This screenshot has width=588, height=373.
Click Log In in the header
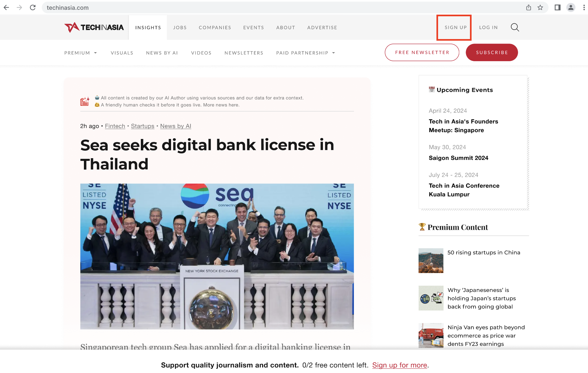pyautogui.click(x=488, y=27)
